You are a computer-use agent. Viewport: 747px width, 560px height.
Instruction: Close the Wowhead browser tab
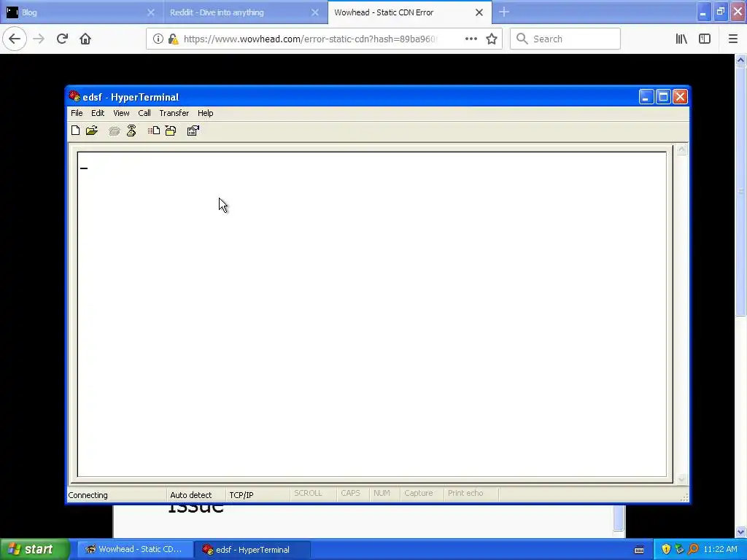479,12
